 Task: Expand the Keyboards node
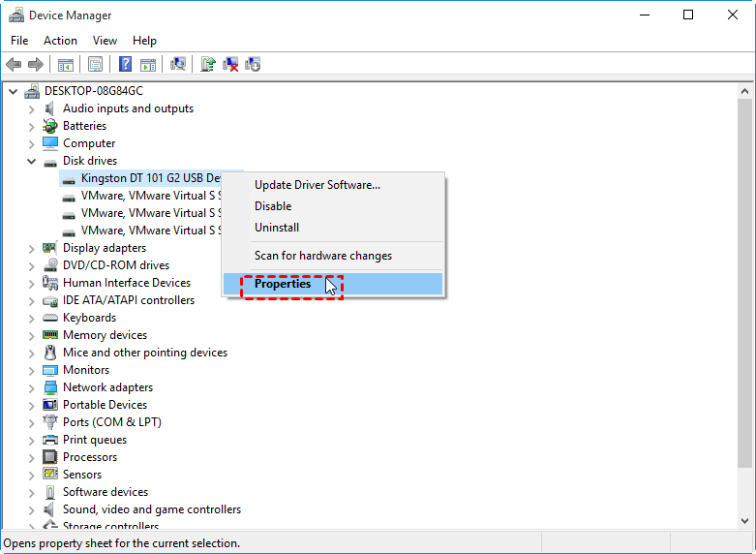point(31,319)
